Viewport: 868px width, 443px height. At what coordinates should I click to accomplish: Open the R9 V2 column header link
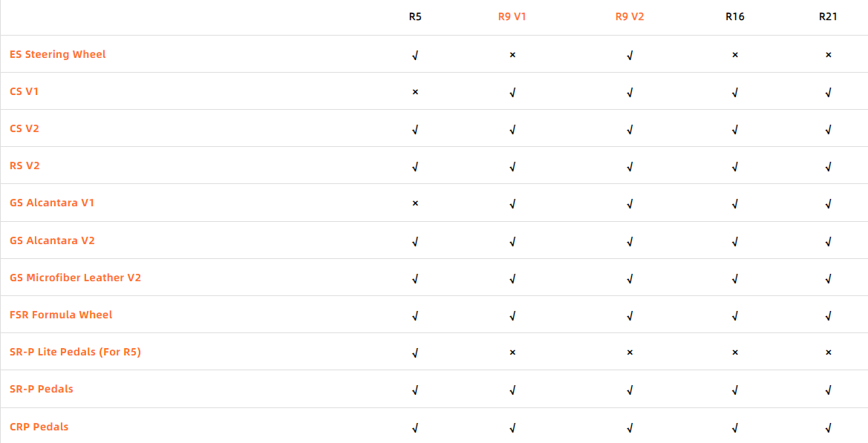[x=630, y=16]
